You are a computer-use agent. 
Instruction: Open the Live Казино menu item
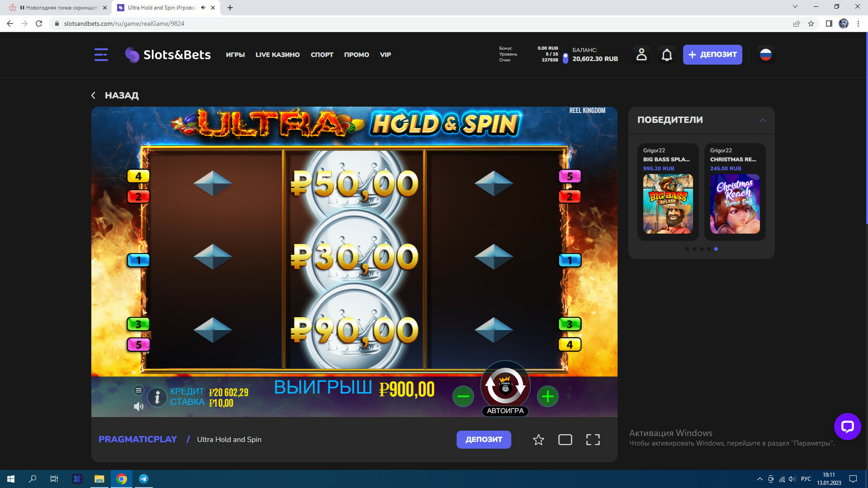point(278,55)
